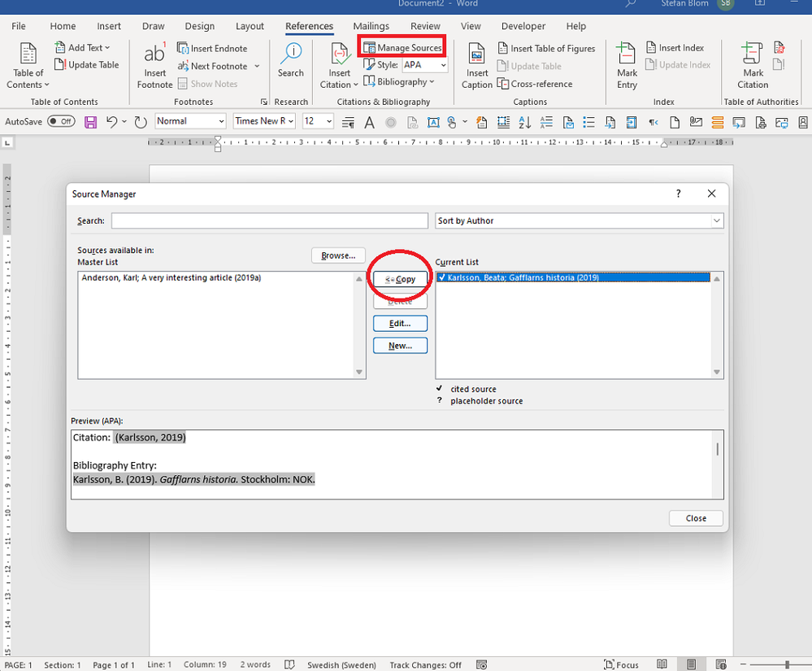Viewport: 812px width, 671px height.
Task: Switch to the Developer tab
Action: point(523,26)
